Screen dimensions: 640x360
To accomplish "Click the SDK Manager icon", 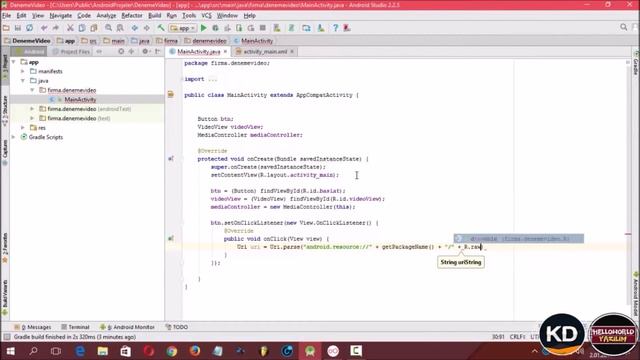I will pos(321,28).
